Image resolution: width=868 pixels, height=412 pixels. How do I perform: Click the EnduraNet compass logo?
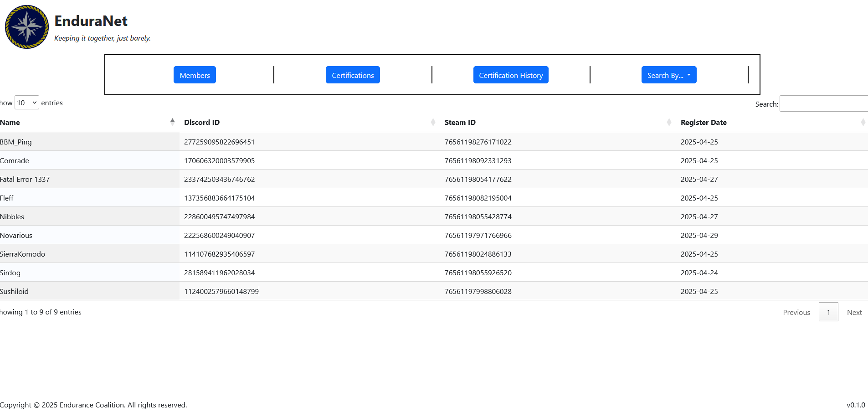[x=26, y=27]
